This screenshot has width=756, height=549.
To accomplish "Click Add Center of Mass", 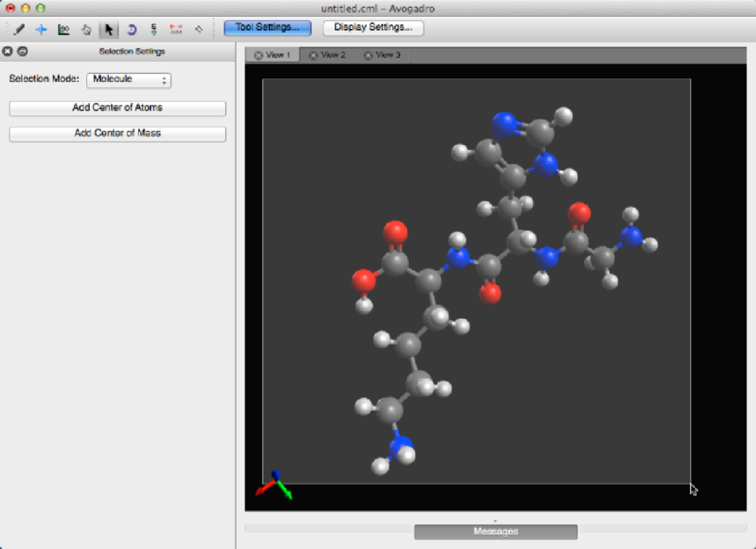I will (117, 135).
